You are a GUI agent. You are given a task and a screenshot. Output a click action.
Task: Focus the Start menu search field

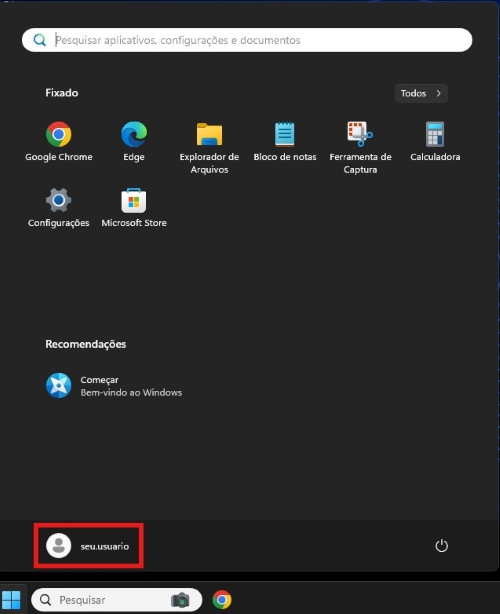click(x=247, y=40)
